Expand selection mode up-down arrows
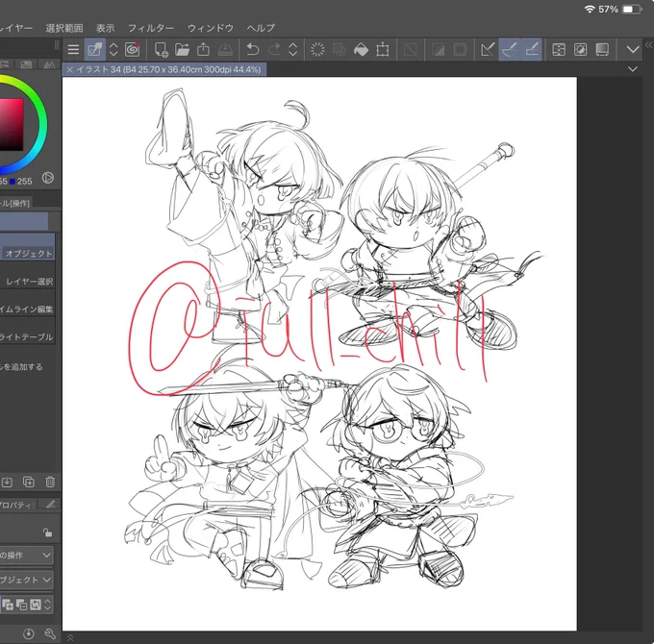 [x=47, y=605]
